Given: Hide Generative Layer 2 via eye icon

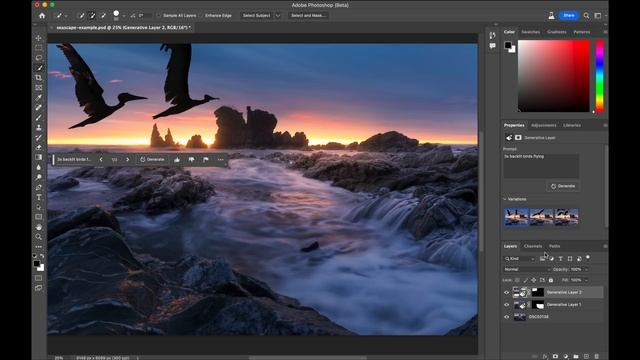Looking at the screenshot, I should [507, 292].
